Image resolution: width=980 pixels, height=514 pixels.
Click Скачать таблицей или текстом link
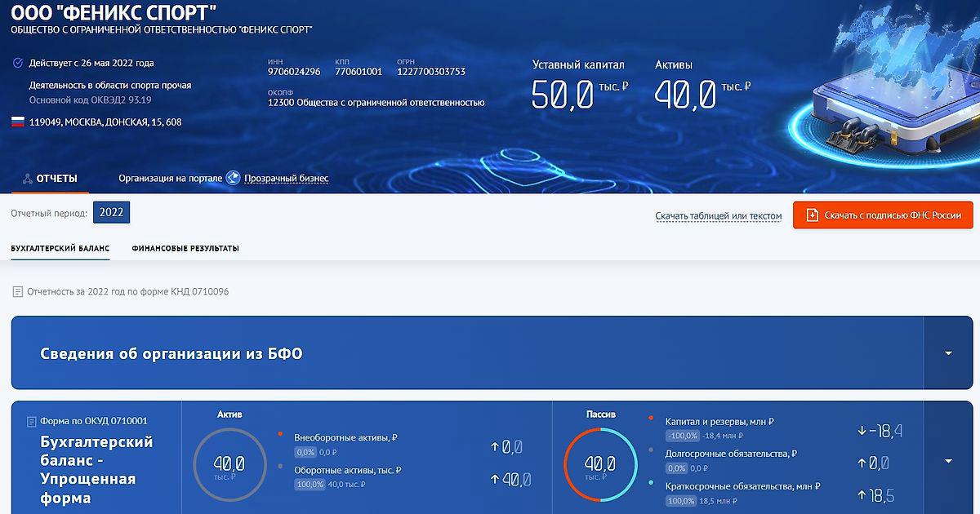[x=718, y=216]
